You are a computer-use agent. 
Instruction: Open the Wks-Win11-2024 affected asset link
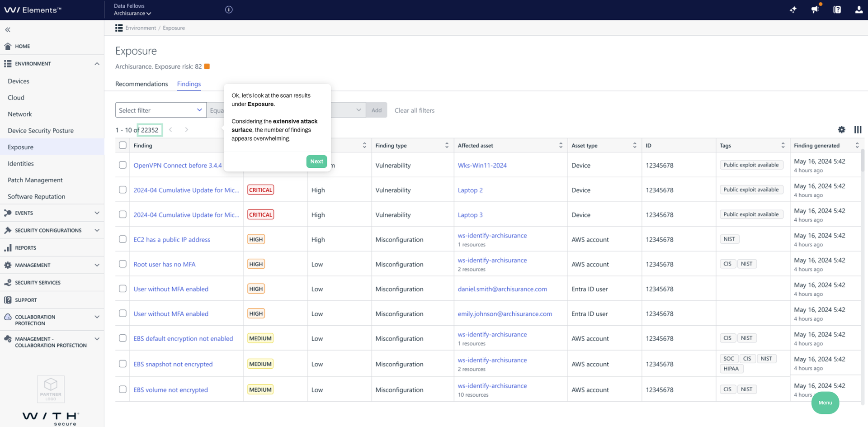[482, 165]
